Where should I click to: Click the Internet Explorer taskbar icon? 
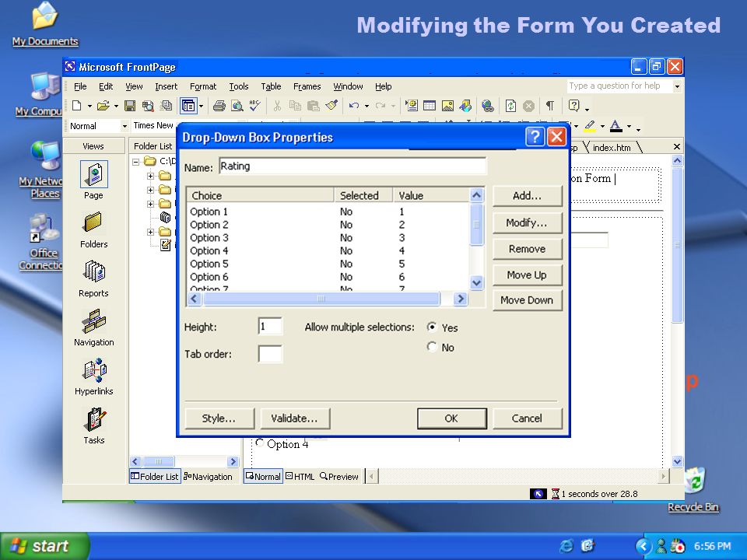[566, 546]
